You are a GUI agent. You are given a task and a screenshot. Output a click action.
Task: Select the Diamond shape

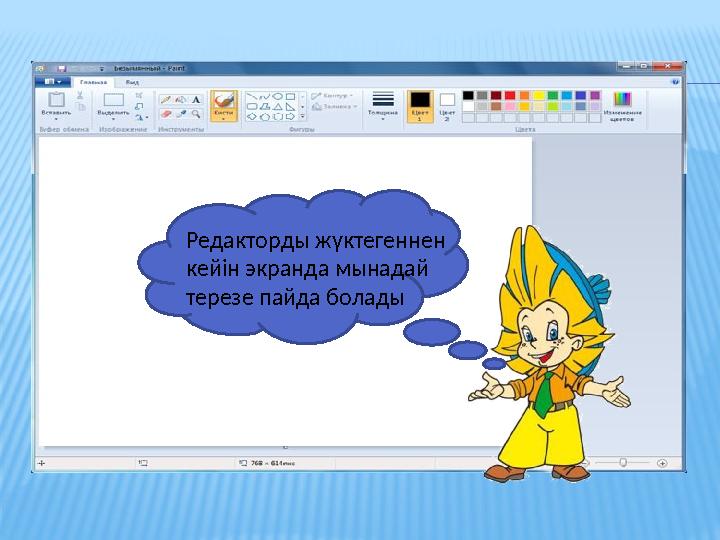[252, 117]
